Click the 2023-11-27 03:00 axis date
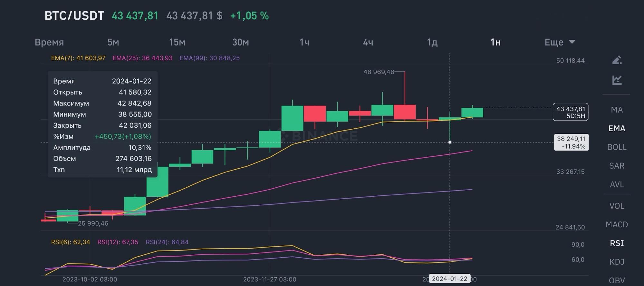The image size is (644, 286). 270,279
